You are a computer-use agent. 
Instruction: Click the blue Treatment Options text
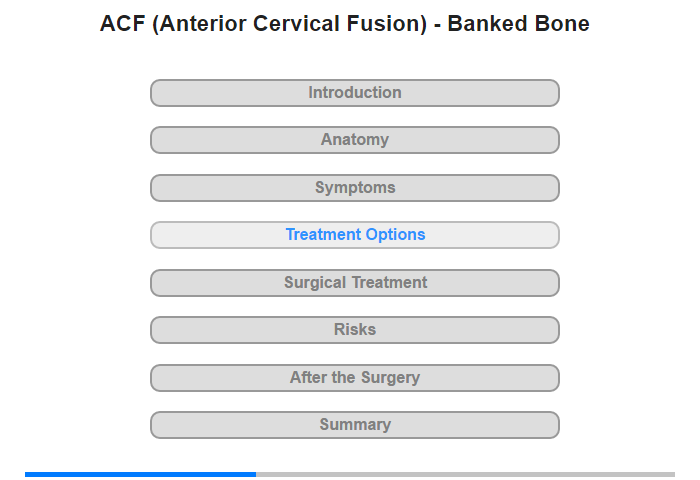[355, 234]
